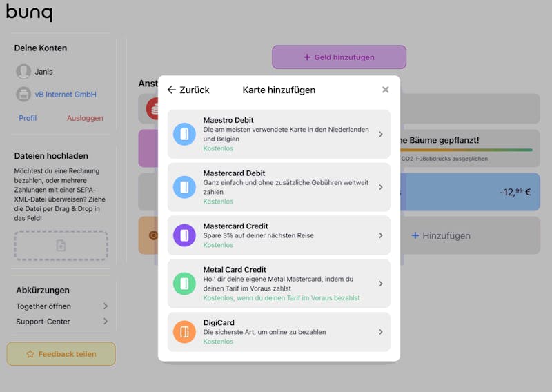Screen dimensions: 552x392
Task: Click the Geld hinzufügen button
Action: tap(339, 57)
